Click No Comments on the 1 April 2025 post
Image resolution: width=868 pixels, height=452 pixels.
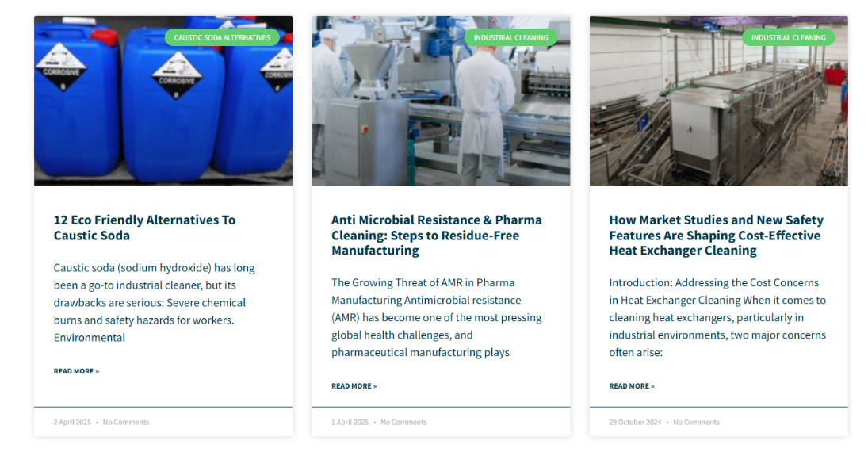tap(403, 422)
